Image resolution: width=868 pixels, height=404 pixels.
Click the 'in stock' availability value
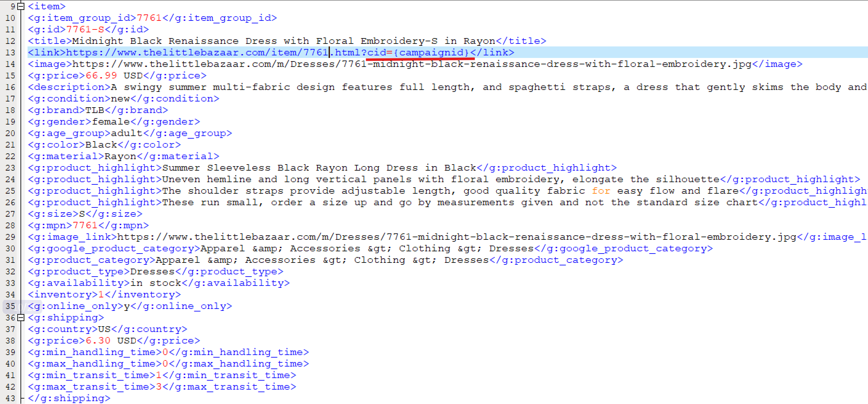click(x=156, y=283)
